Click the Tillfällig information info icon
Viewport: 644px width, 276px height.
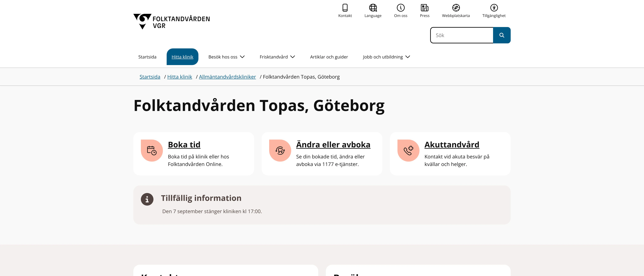(x=147, y=199)
